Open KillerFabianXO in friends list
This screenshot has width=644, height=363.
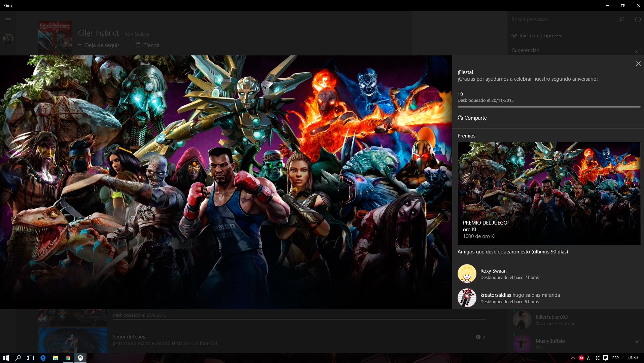click(575, 320)
